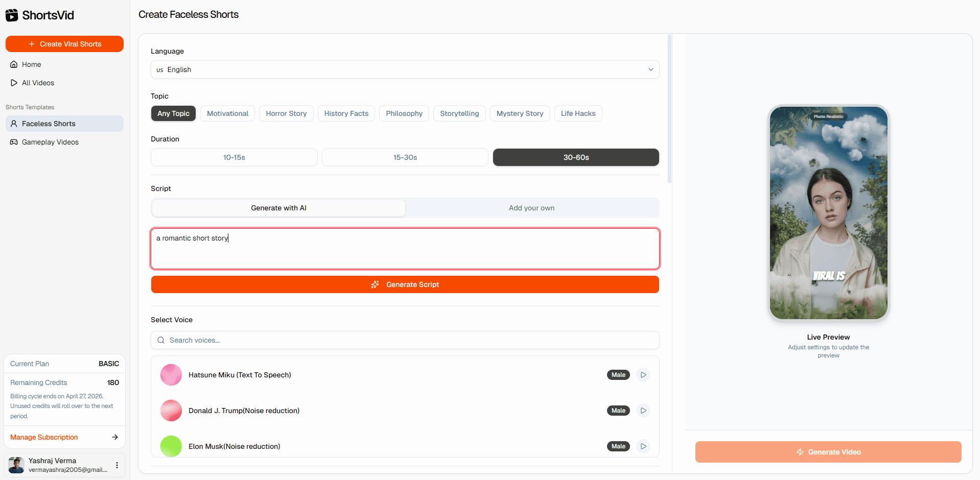Click the Generate Script button

[x=405, y=284]
